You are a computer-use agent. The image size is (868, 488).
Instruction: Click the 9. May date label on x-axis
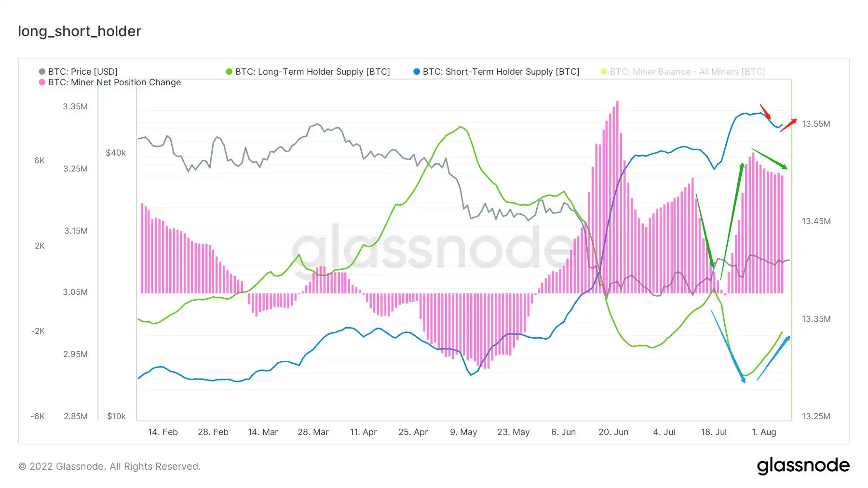[x=463, y=432]
